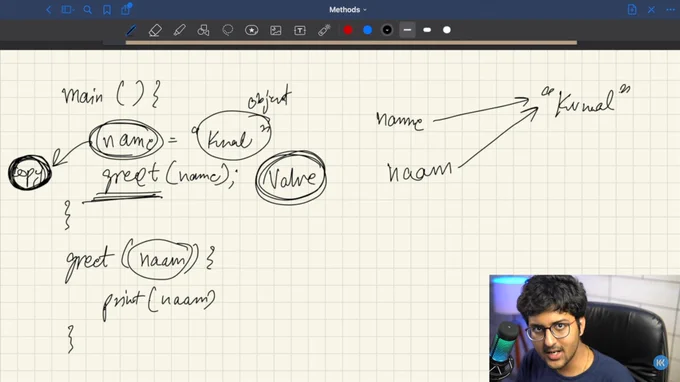
Task: Select the Shapes tool
Action: pyautogui.click(x=203, y=30)
